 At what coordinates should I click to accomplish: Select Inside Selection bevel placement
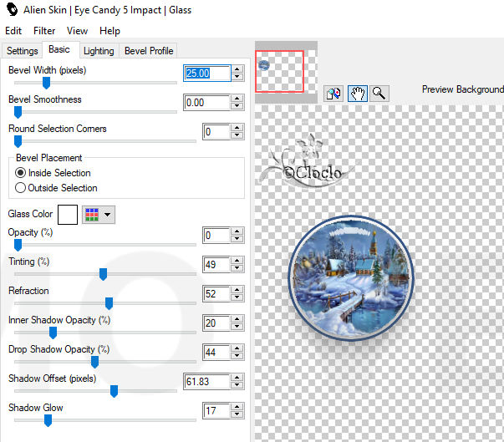(53, 173)
